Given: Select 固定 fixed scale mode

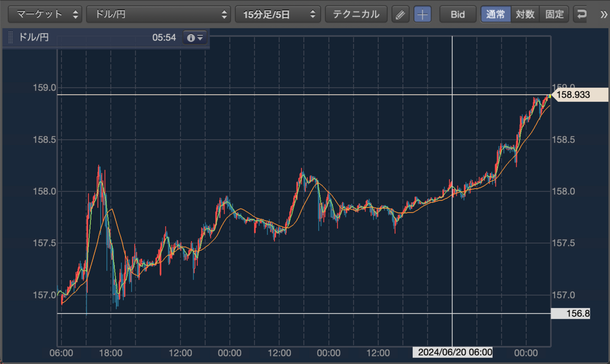Looking at the screenshot, I should coord(554,14).
